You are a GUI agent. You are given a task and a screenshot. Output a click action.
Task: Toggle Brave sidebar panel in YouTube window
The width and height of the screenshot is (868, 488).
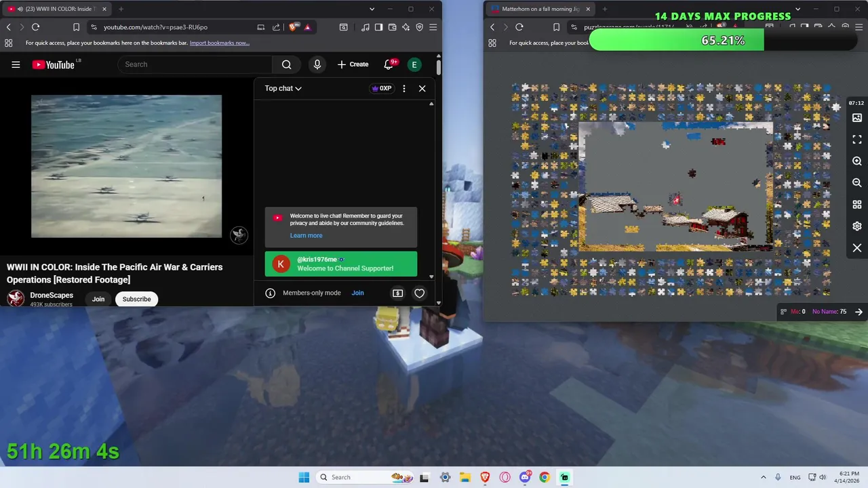[378, 27]
